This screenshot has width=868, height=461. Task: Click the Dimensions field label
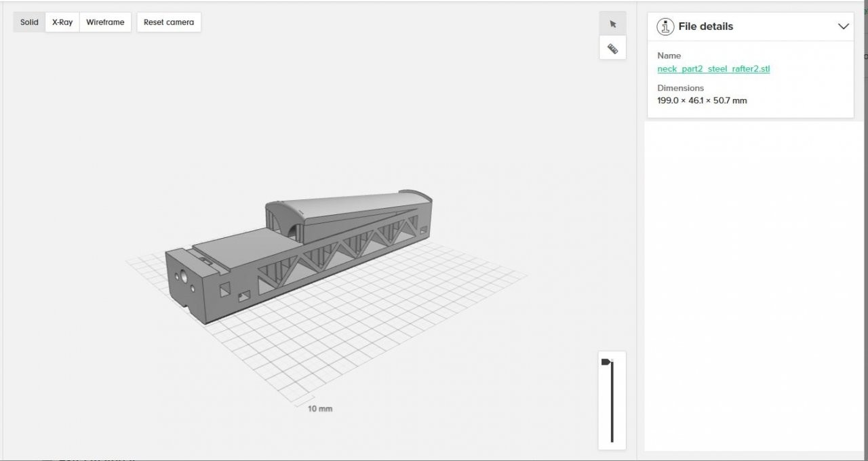tap(680, 88)
